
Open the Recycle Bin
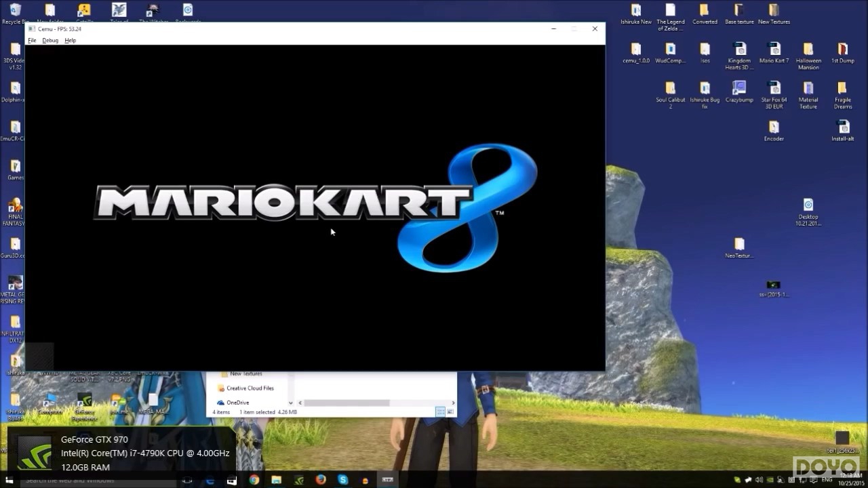click(x=15, y=14)
